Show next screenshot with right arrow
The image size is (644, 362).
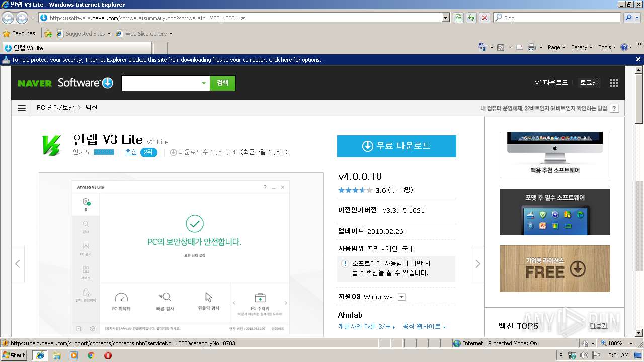[477, 263]
